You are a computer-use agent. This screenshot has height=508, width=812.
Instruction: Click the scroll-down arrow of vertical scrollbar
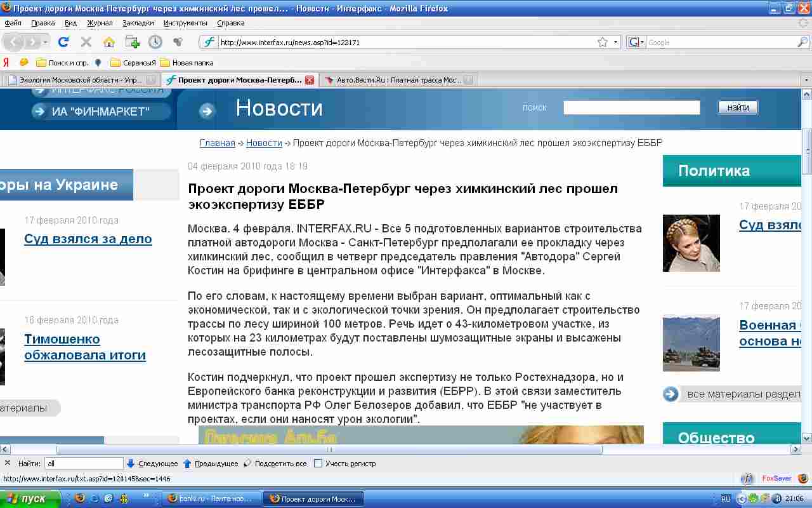coord(807,438)
